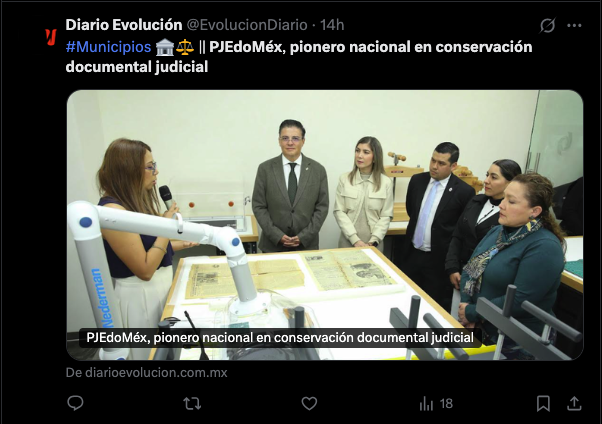Visit the diarioevolucion.com.mx source link
The height and width of the screenshot is (424, 602).
146,373
